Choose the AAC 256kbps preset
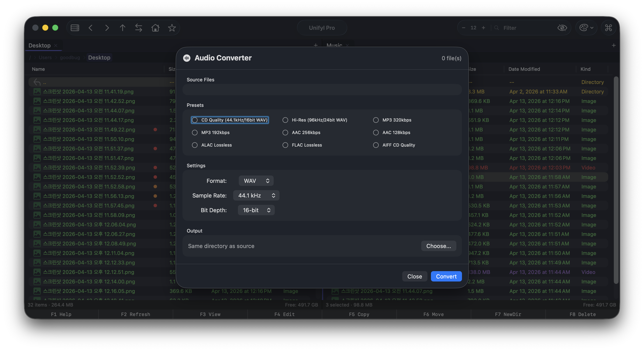Image resolution: width=644 pixels, height=351 pixels. [285, 133]
